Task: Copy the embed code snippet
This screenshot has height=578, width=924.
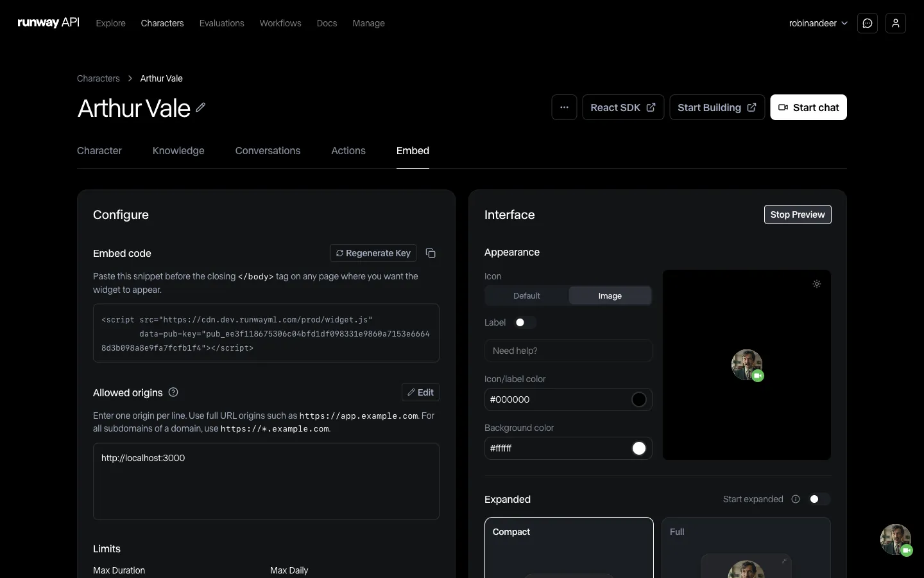Action: click(x=431, y=253)
